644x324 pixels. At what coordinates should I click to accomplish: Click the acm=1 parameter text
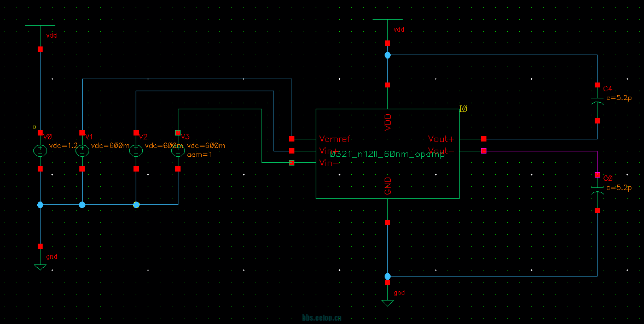click(200, 155)
